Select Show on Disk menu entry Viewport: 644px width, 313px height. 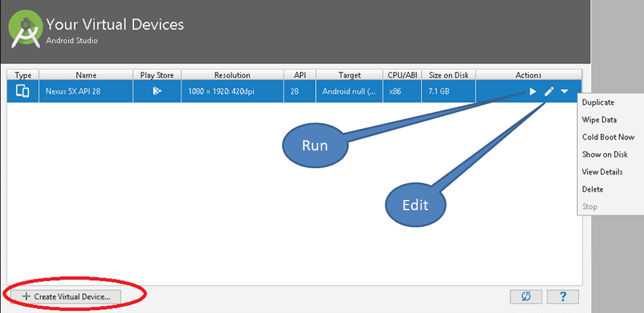click(x=605, y=154)
